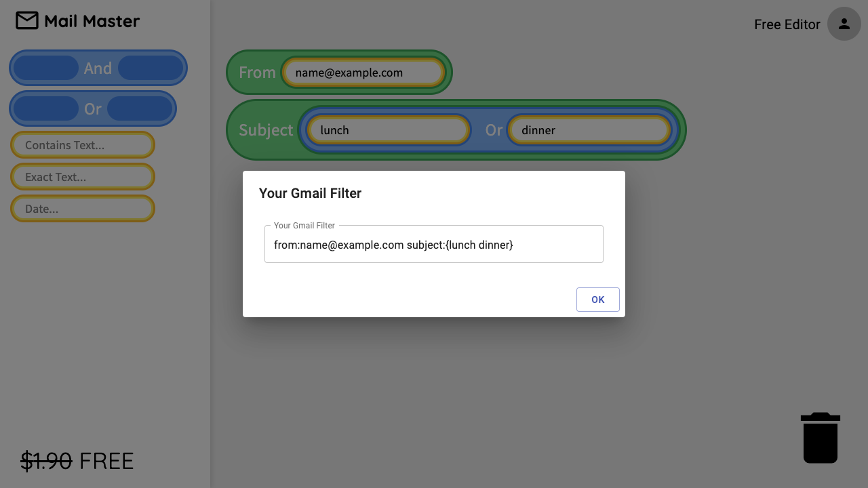This screenshot has width=868, height=488.
Task: Select the Date... block
Action: tap(83, 209)
